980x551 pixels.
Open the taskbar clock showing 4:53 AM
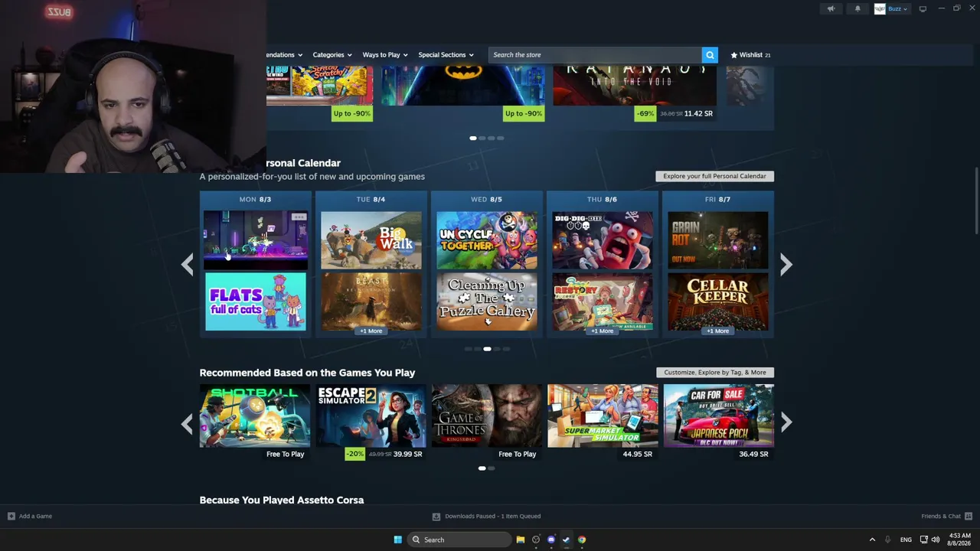click(959, 540)
